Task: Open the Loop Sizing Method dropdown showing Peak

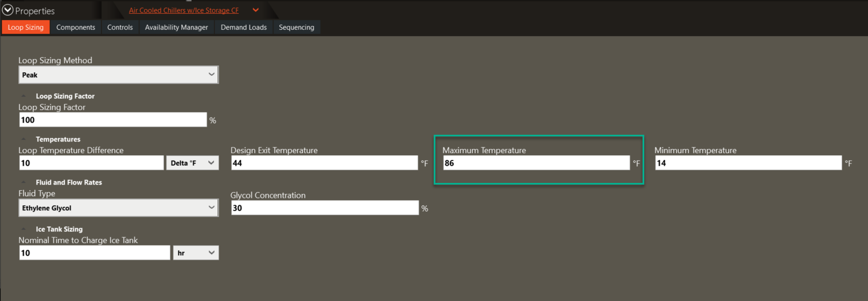Action: [x=118, y=75]
